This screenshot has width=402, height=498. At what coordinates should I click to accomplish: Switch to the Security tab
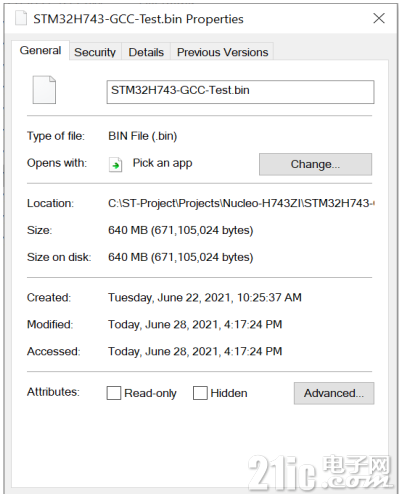[95, 52]
